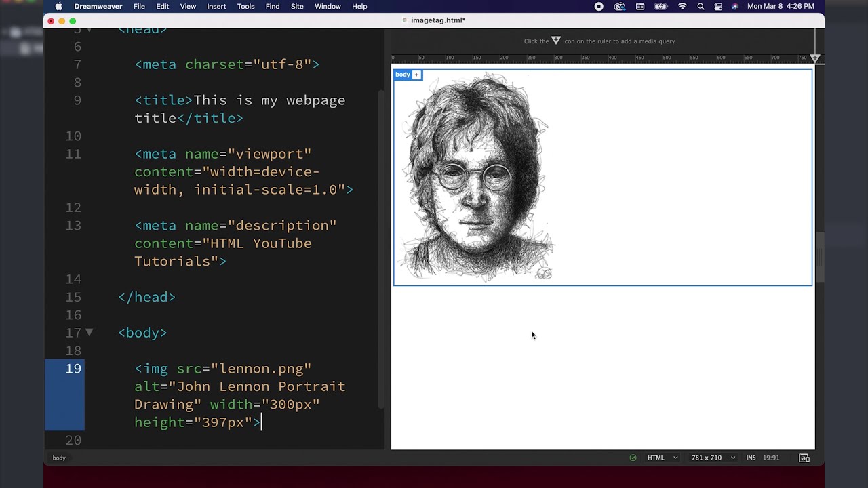Click the date and time display
This screenshot has height=488, width=868.
(x=781, y=6)
